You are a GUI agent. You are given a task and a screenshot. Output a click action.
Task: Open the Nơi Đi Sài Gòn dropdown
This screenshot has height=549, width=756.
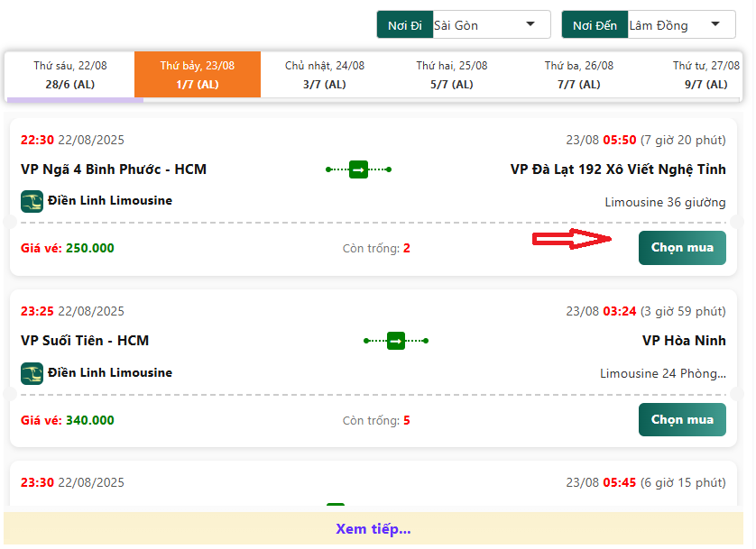492,24
